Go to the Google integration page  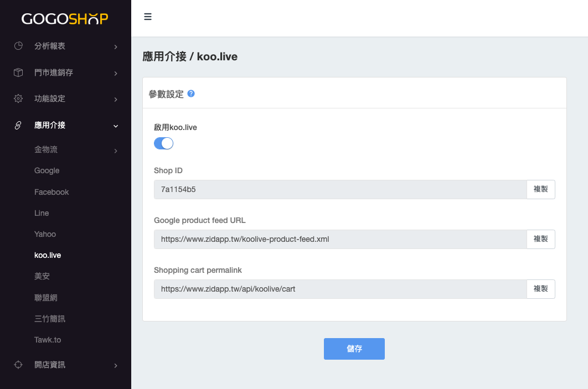(x=47, y=170)
